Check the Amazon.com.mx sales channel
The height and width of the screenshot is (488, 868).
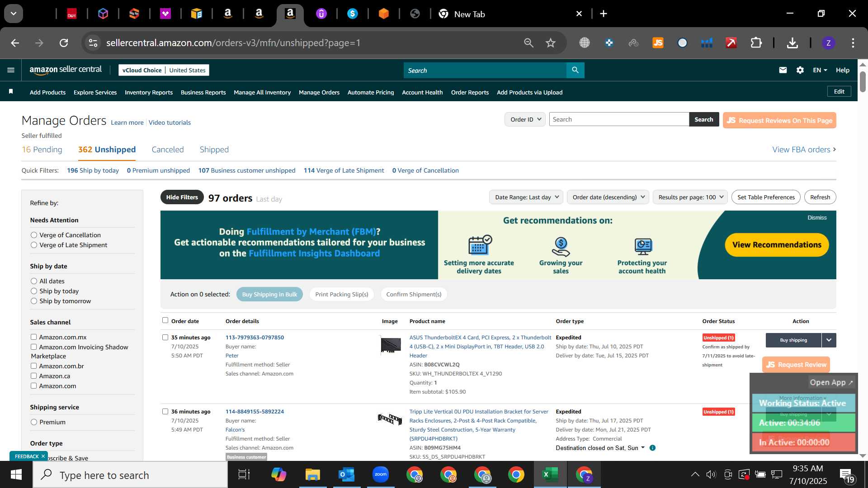coord(33,337)
